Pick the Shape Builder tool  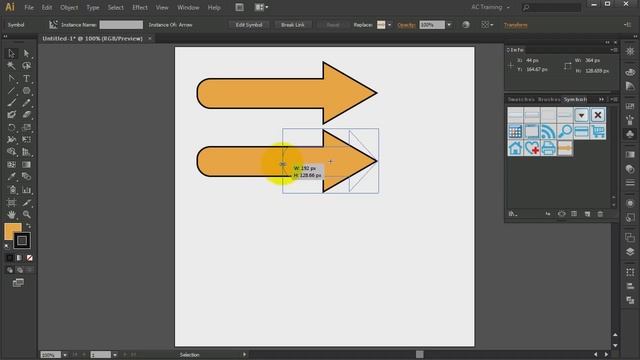11,152
